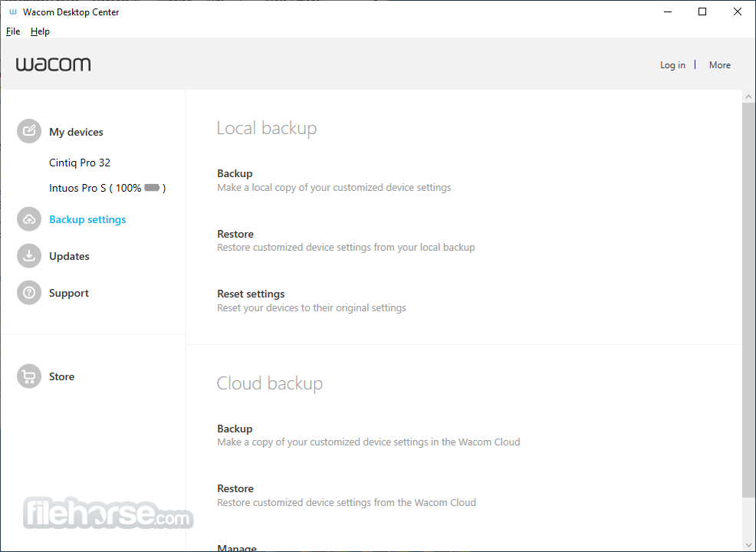Screen dimensions: 756x552
Task: Click 'Restore customized device settings from the Wacom Cloud'
Action: (x=346, y=502)
